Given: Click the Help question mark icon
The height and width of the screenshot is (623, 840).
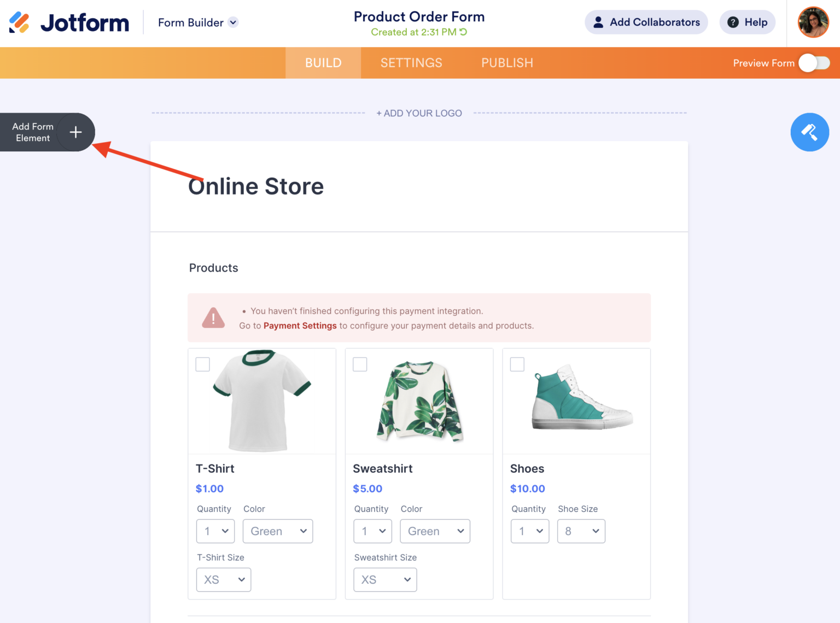Looking at the screenshot, I should pyautogui.click(x=733, y=22).
